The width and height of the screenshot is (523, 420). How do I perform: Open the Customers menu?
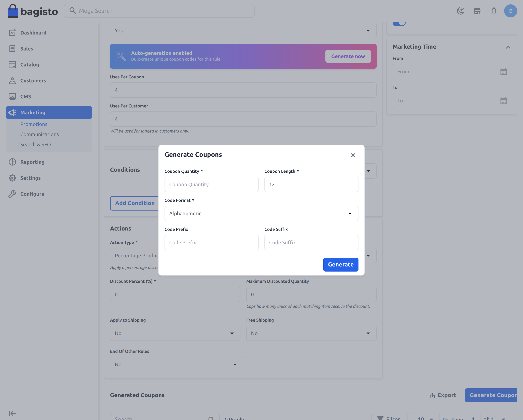(x=49, y=81)
